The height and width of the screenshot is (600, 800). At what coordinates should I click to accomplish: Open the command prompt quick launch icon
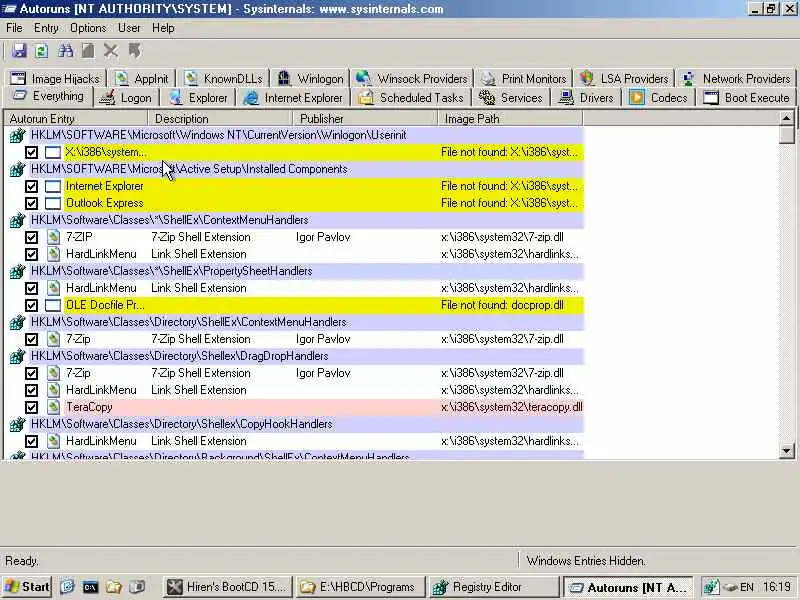pyautogui.click(x=90, y=587)
